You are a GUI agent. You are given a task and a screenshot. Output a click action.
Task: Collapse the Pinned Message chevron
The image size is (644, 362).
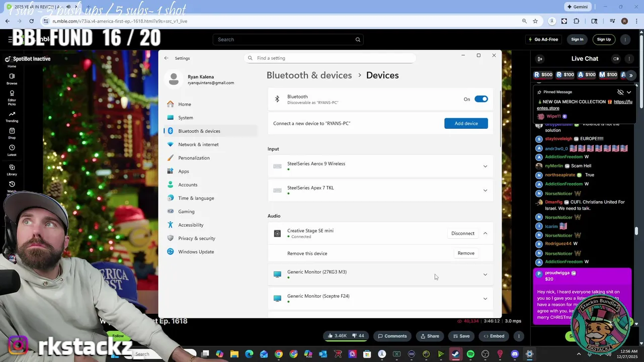pos(629,92)
